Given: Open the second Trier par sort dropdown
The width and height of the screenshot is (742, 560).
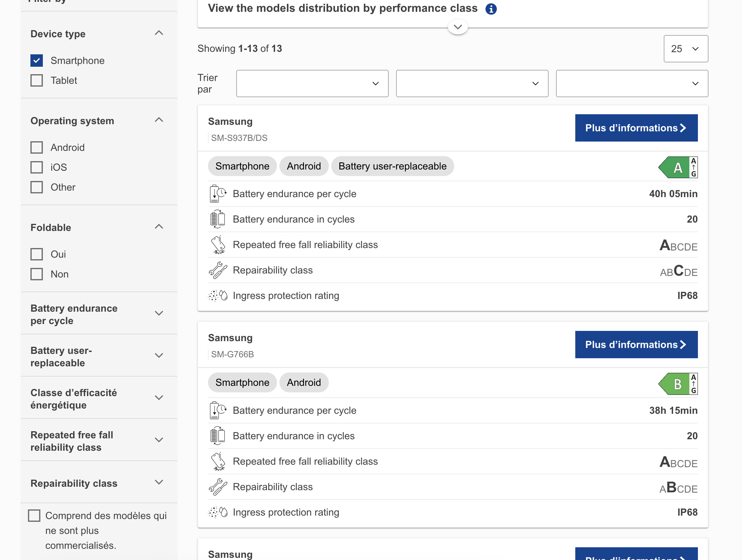Looking at the screenshot, I should (472, 84).
